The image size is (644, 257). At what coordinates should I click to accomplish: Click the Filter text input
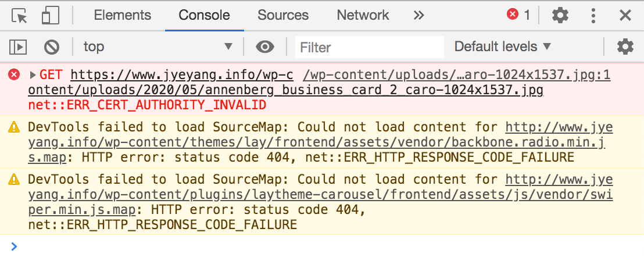[x=369, y=47]
